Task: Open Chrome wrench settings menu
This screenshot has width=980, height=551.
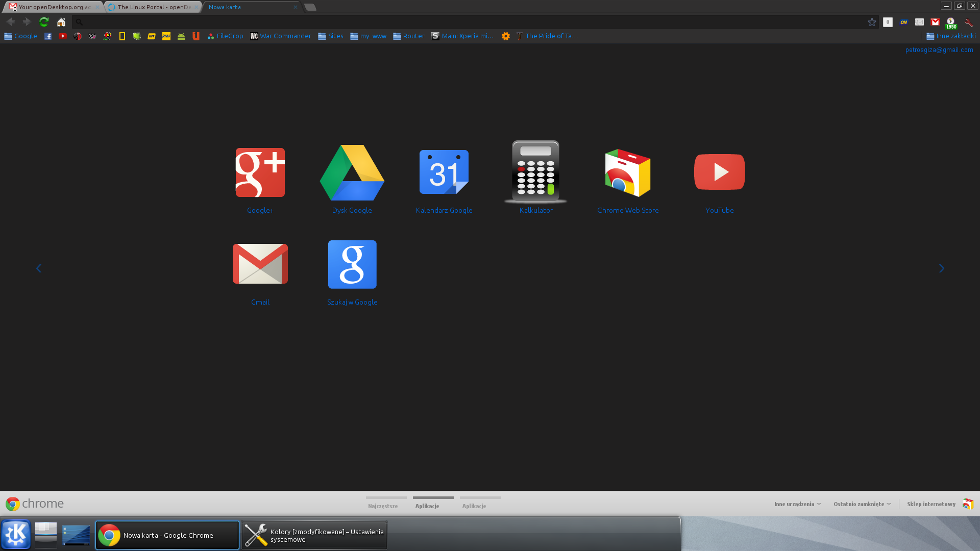Action: tap(968, 22)
